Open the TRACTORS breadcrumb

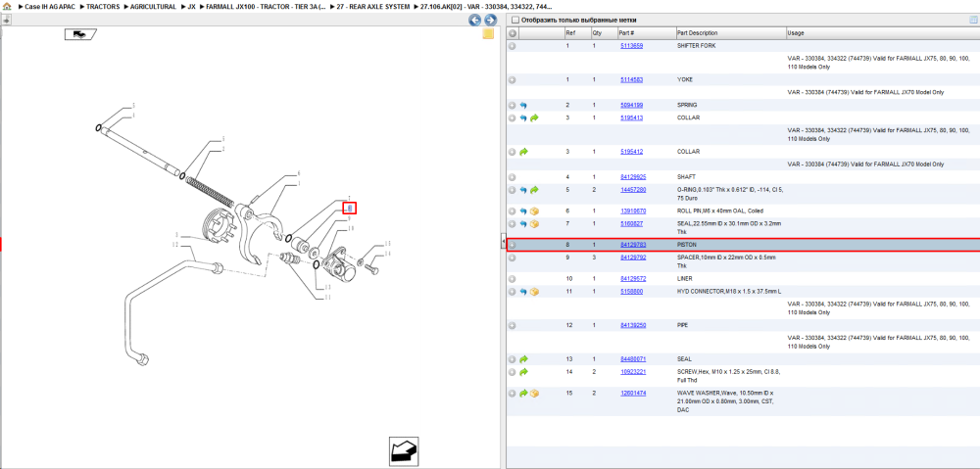(x=103, y=6)
